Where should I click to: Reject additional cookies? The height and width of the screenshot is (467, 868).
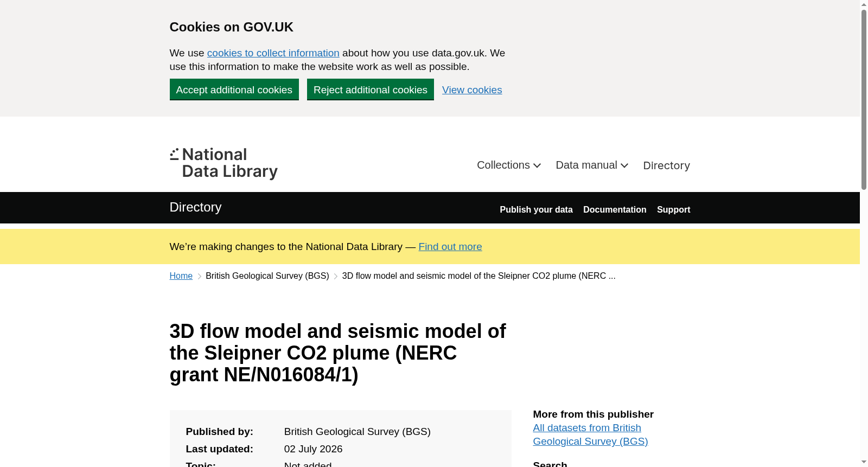click(x=371, y=89)
